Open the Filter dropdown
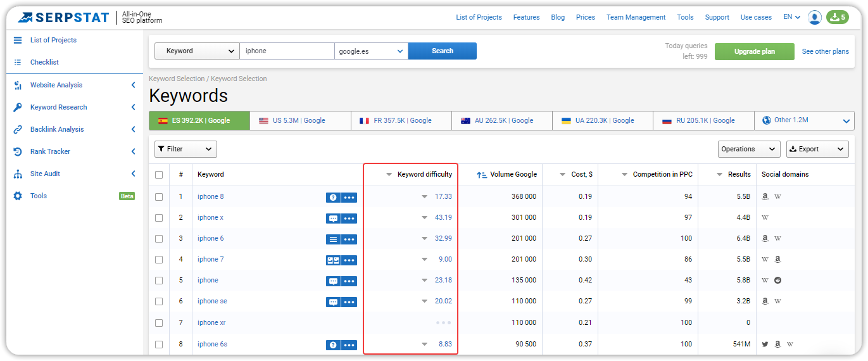The width and height of the screenshot is (868, 361). tap(186, 149)
